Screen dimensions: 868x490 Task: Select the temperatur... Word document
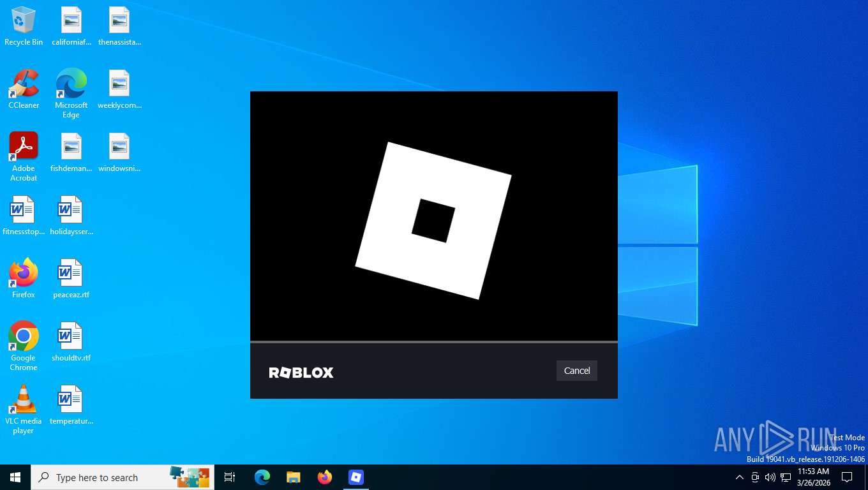coord(71,405)
